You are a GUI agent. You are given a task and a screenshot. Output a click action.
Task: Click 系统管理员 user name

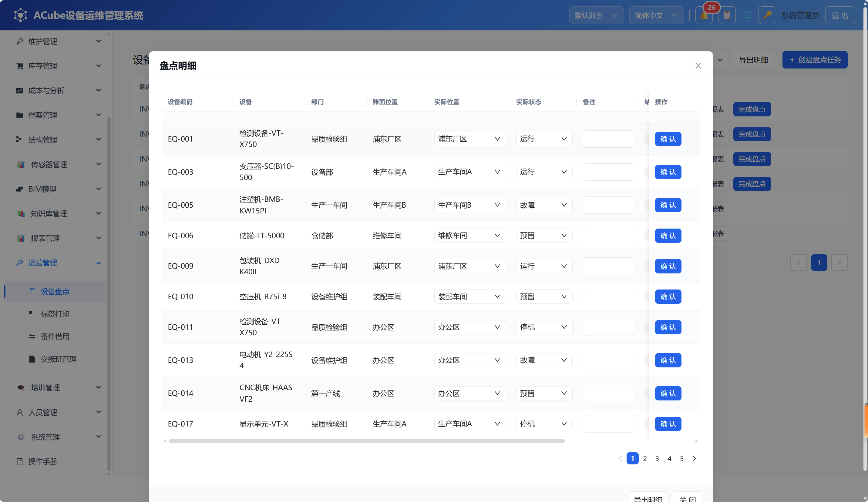point(800,15)
